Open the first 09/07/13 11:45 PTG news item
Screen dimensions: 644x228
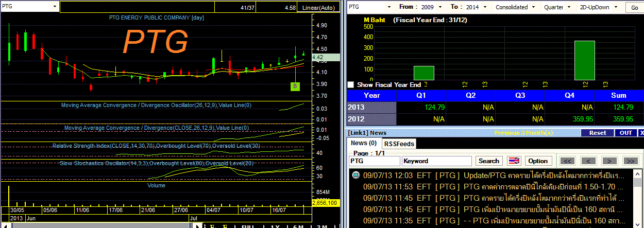(x=494, y=198)
